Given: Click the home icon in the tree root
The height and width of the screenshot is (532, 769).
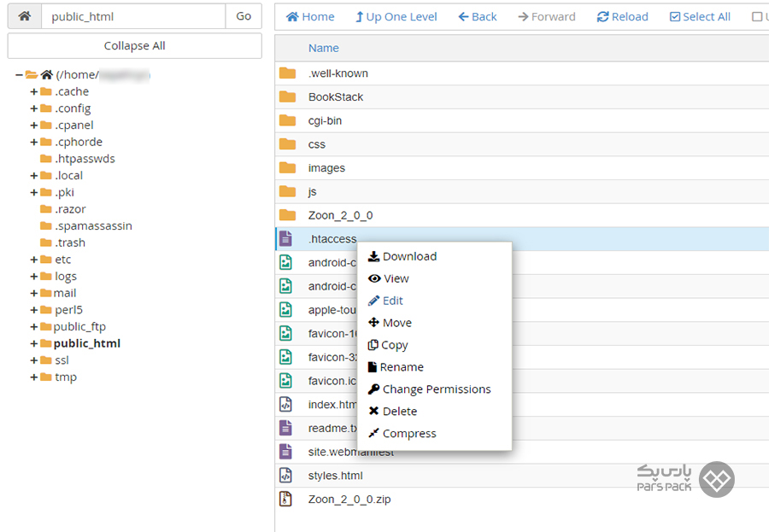Looking at the screenshot, I should coord(47,74).
